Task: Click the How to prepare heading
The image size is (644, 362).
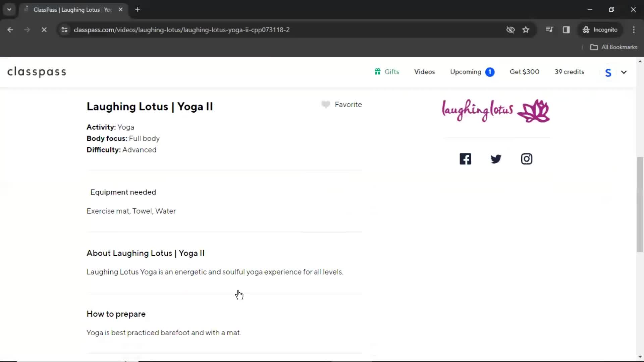Action: [116, 314]
